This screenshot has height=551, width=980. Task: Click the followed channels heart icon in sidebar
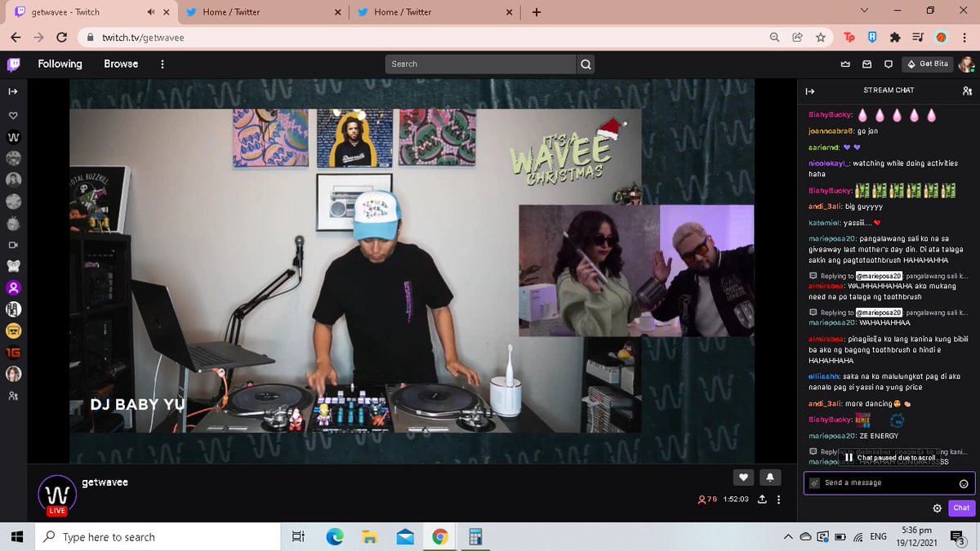click(x=13, y=116)
